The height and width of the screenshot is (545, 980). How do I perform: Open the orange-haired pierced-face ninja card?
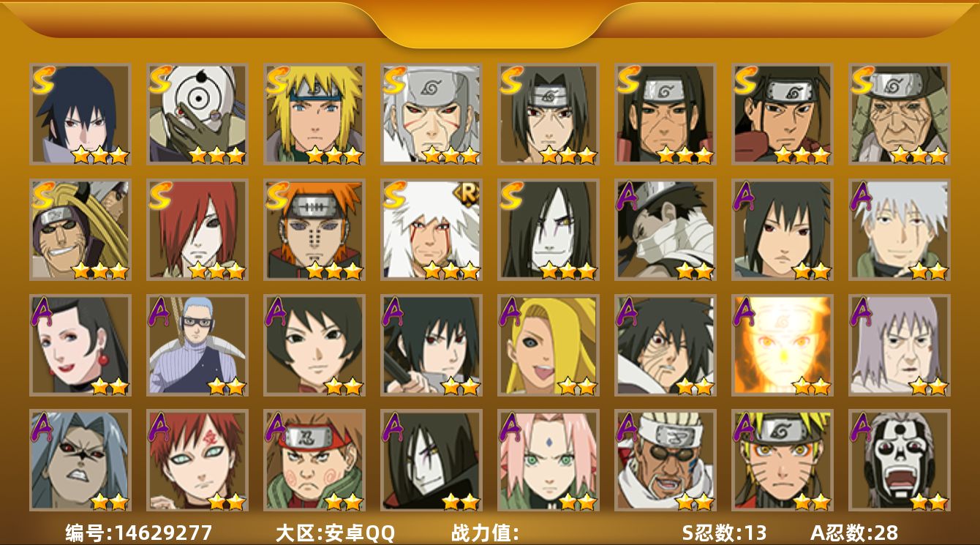click(314, 229)
